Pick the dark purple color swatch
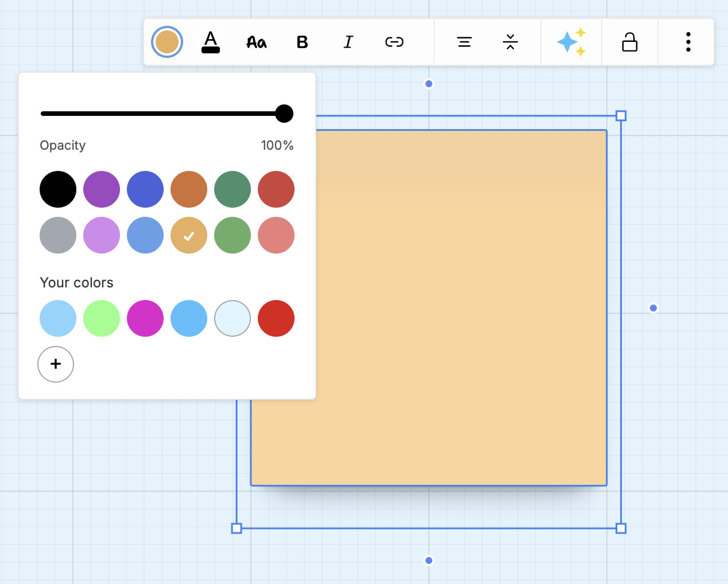The height and width of the screenshot is (584, 728). click(x=102, y=189)
